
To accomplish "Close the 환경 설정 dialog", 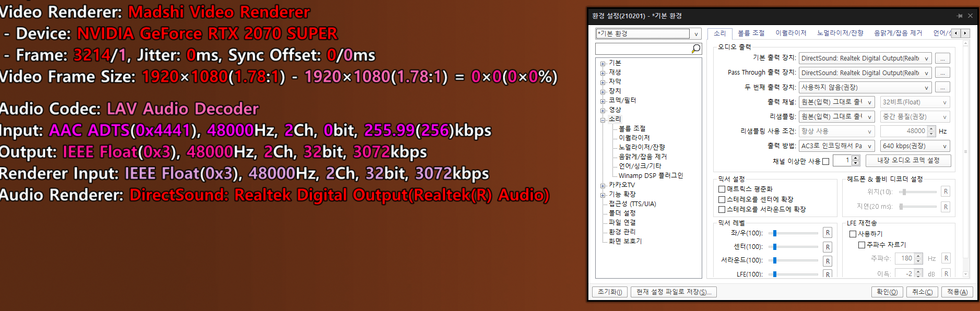I will [x=970, y=16].
